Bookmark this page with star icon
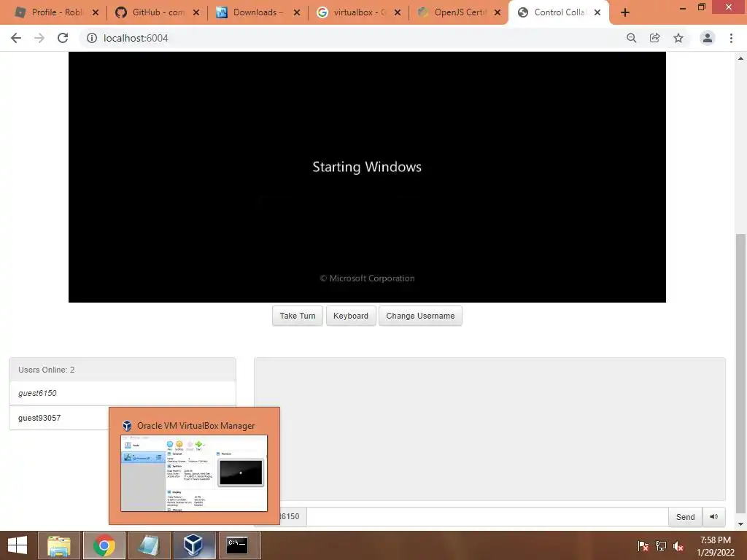The width and height of the screenshot is (747, 560). coord(678,38)
